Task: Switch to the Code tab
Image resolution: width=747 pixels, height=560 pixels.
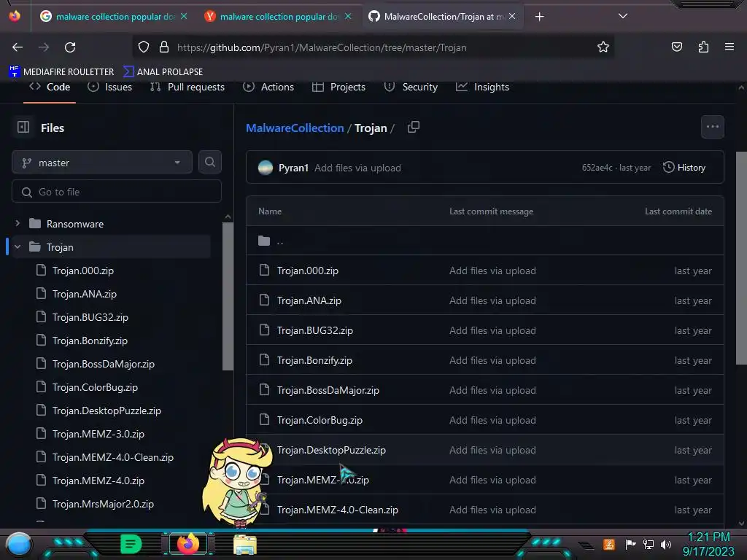Action: pyautogui.click(x=50, y=87)
